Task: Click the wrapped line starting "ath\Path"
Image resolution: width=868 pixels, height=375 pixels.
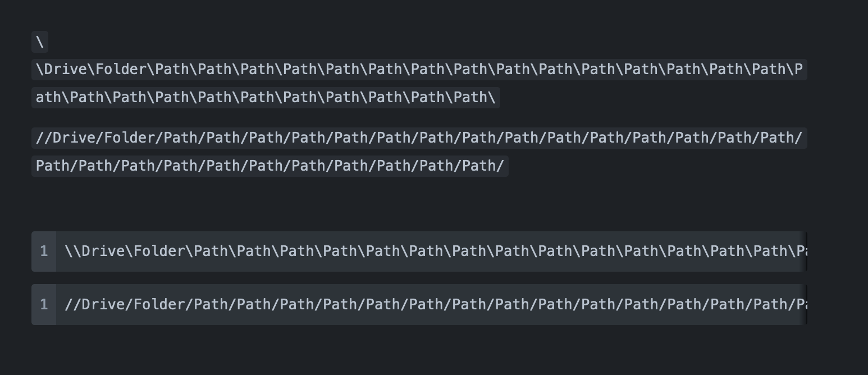Action: 266,98
